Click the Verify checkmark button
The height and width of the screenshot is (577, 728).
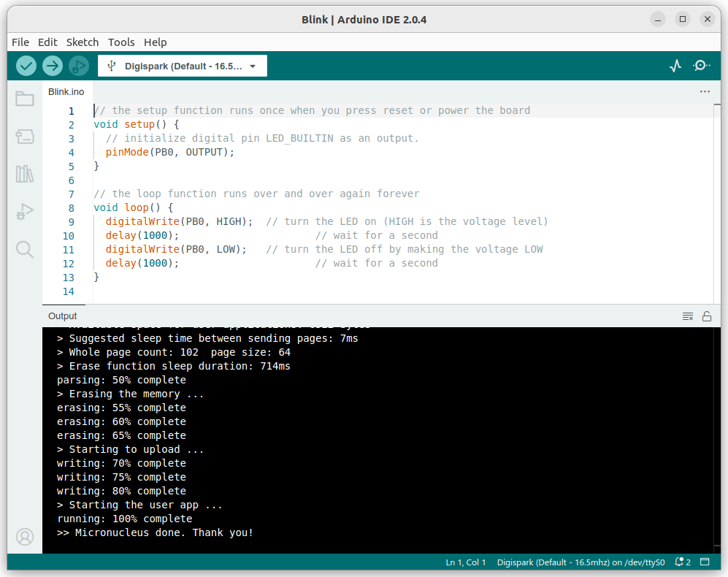(26, 66)
